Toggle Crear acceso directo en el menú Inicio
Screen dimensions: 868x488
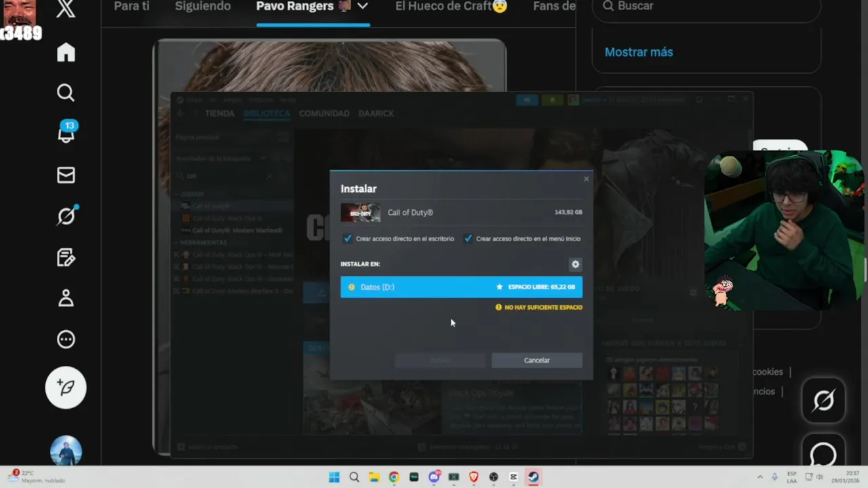coord(468,239)
